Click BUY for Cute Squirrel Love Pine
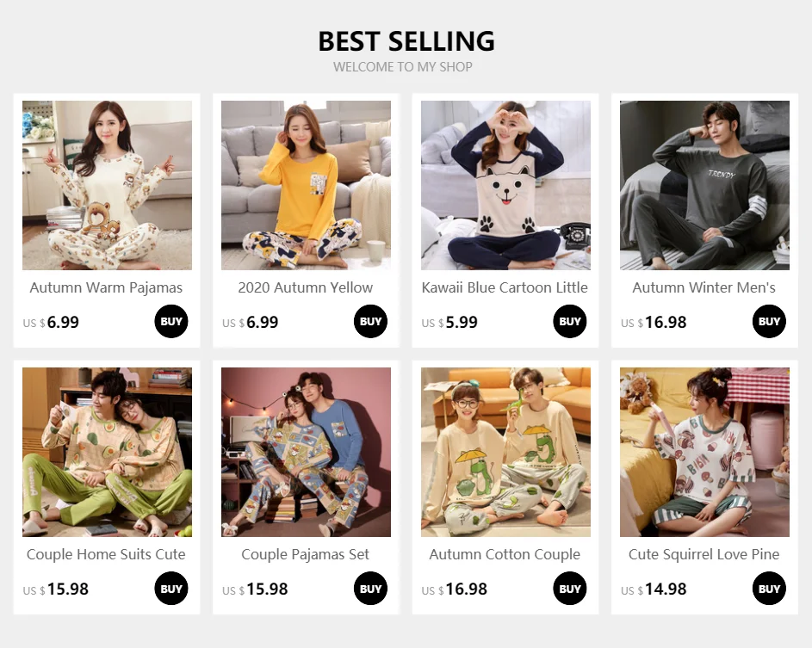The height and width of the screenshot is (648, 812). coord(770,589)
